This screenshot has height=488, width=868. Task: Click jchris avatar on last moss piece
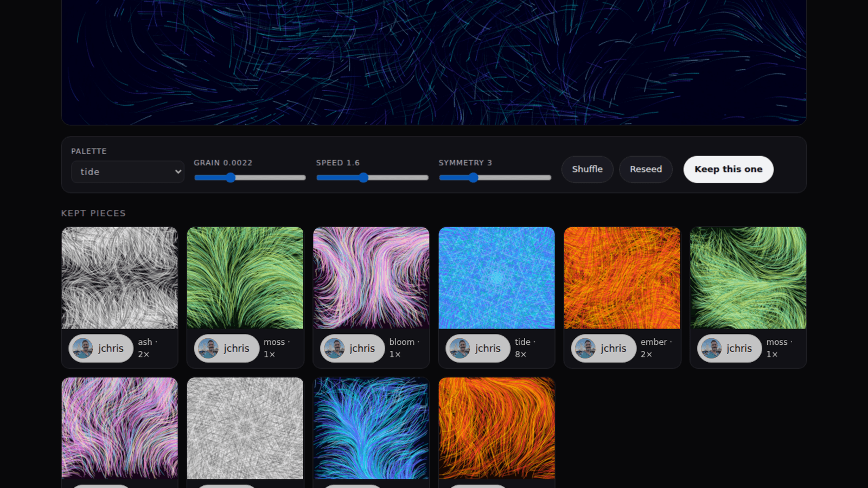tap(711, 348)
